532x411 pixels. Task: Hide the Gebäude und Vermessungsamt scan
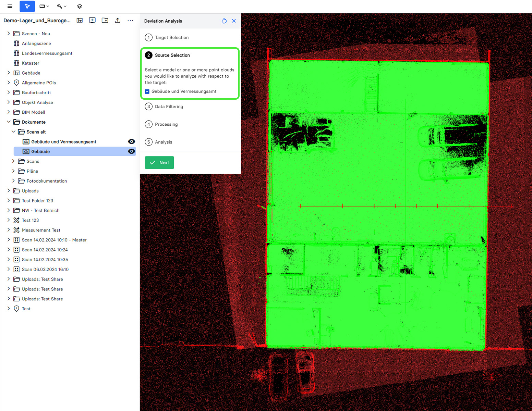(131, 141)
